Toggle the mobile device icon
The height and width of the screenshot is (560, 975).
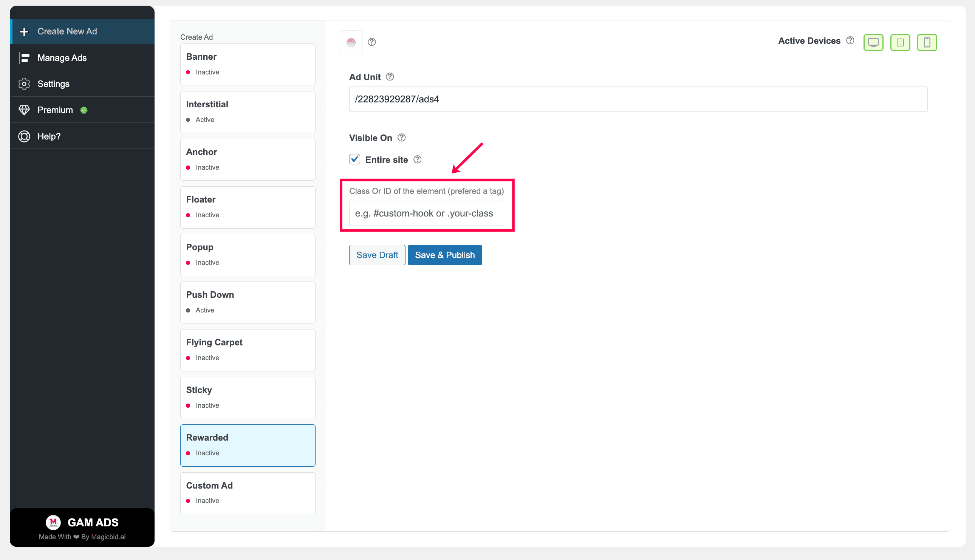click(x=927, y=42)
